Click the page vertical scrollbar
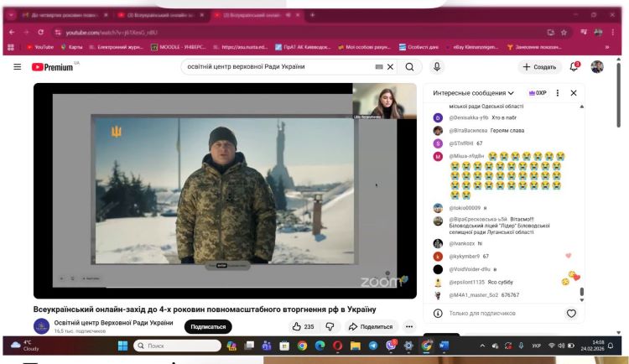Screen dimensions: 629x364 [619, 94]
